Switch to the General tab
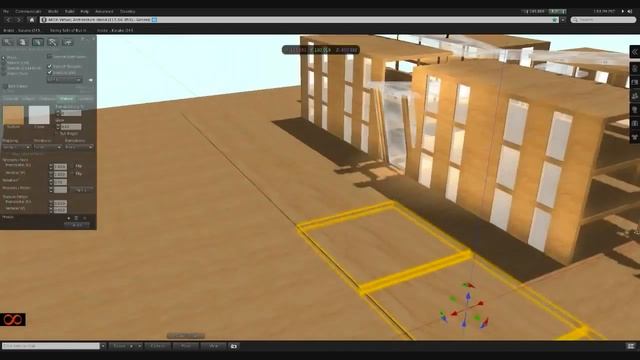 [10, 99]
